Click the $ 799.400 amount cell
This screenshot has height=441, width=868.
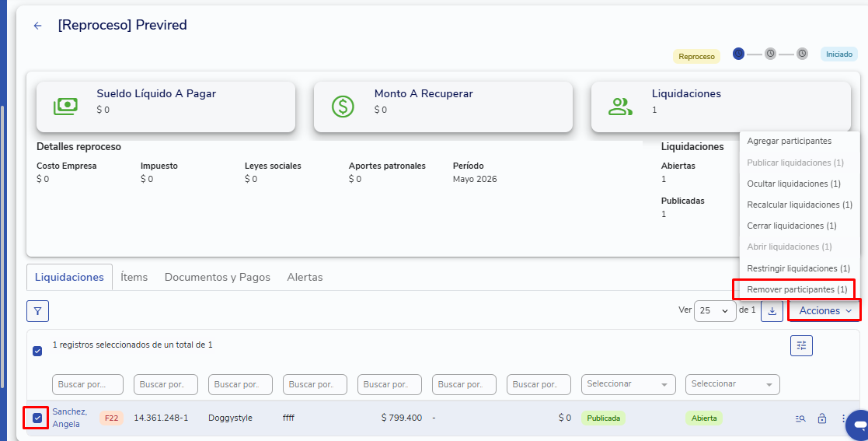402,418
